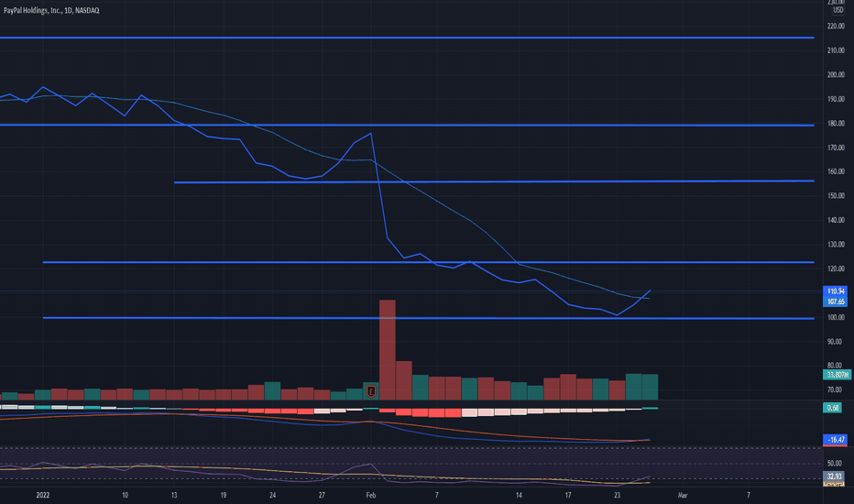Click the PayPal Holdings, Inc. symbol title
Viewport: 854px width, 504px height.
tap(51, 10)
